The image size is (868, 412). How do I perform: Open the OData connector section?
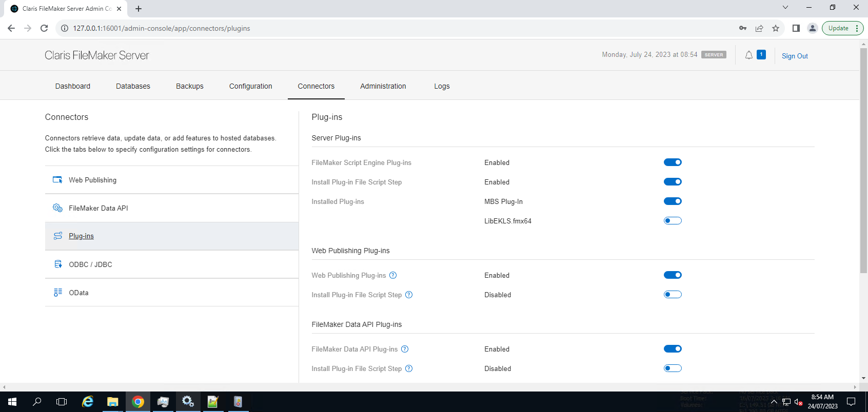click(78, 293)
